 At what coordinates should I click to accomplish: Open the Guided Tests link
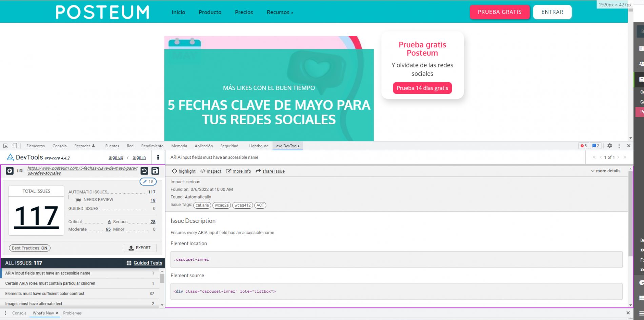coord(144,263)
